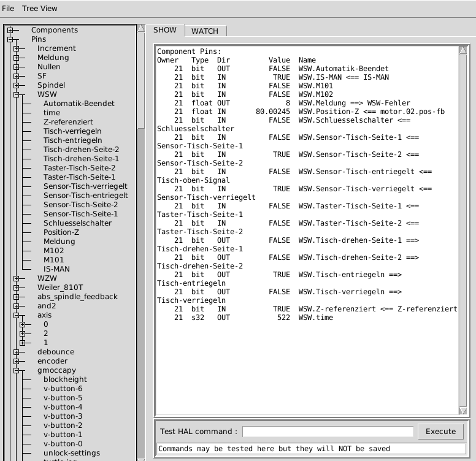Select Meldung pin under WSW
476x461 pixels.
coord(60,242)
